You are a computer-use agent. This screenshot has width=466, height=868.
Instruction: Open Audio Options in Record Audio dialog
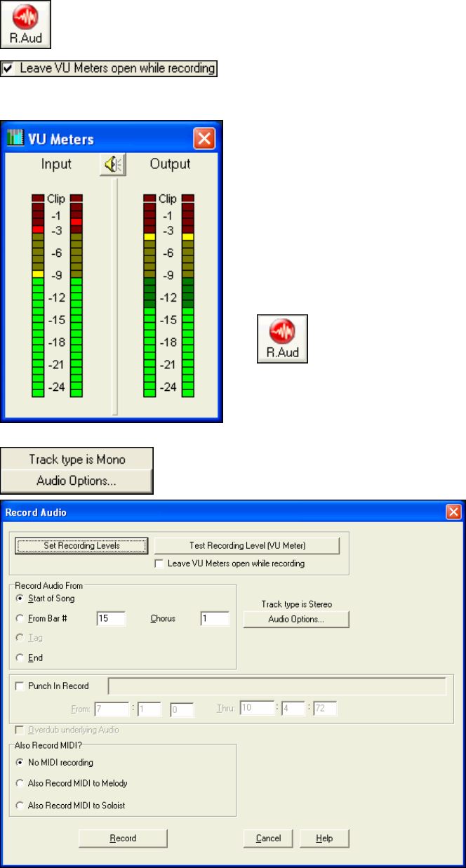[x=296, y=620]
